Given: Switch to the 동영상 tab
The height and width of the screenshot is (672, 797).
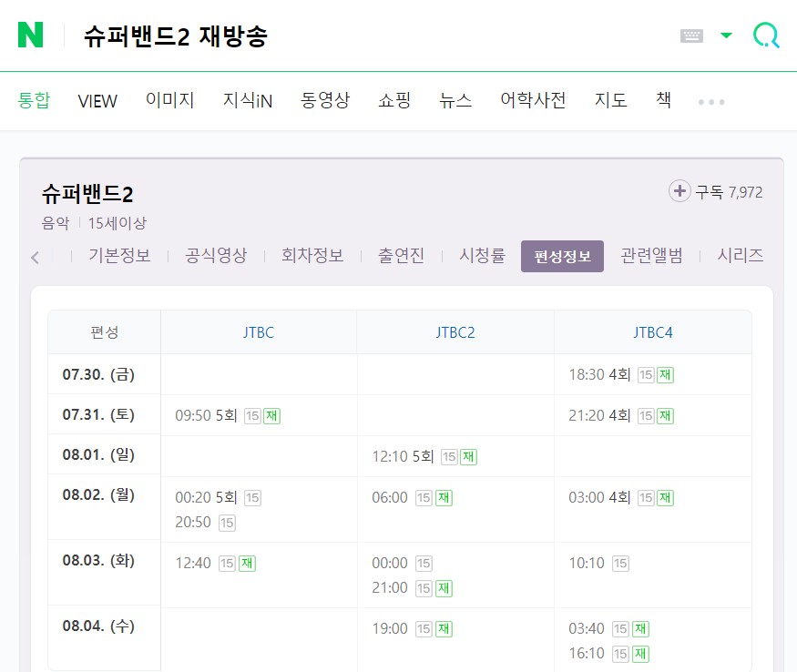Looking at the screenshot, I should point(325,99).
